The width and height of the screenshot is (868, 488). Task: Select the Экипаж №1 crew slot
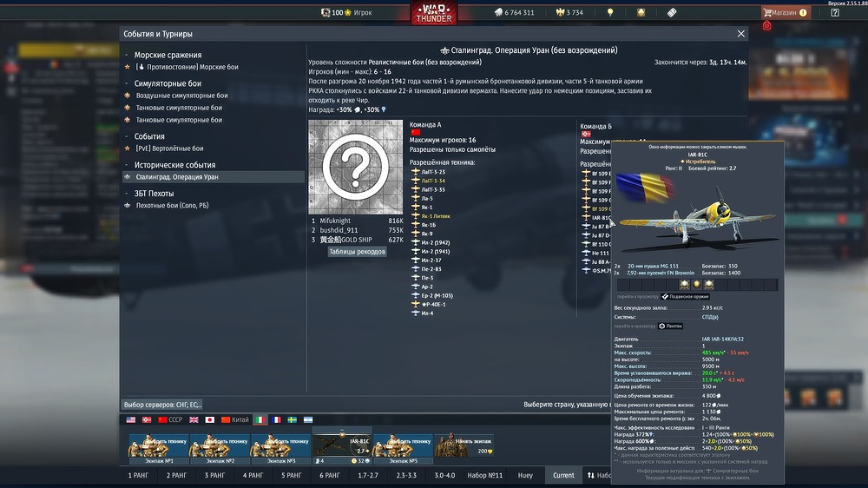click(158, 448)
